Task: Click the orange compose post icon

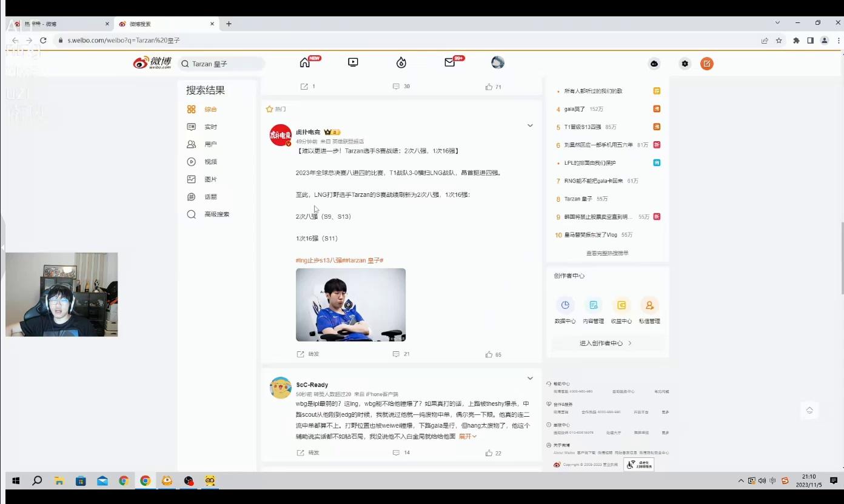Action: pyautogui.click(x=706, y=64)
